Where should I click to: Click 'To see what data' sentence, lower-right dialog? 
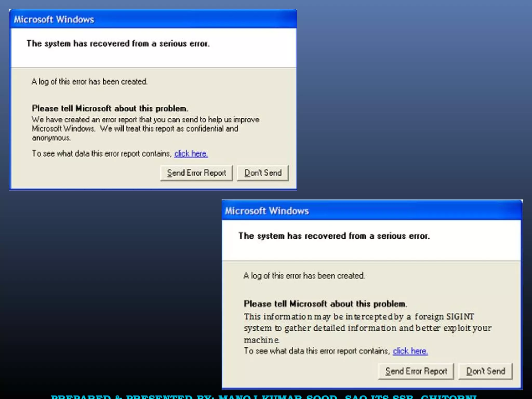pyautogui.click(x=317, y=351)
